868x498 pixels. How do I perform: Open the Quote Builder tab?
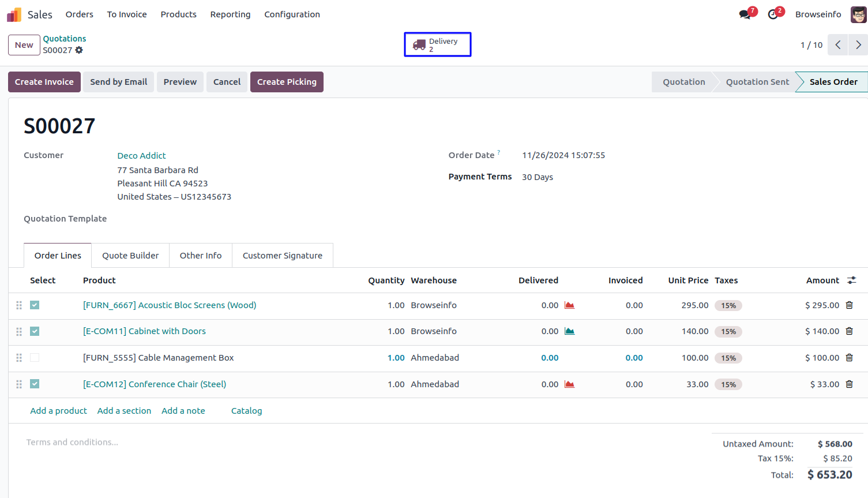(130, 256)
